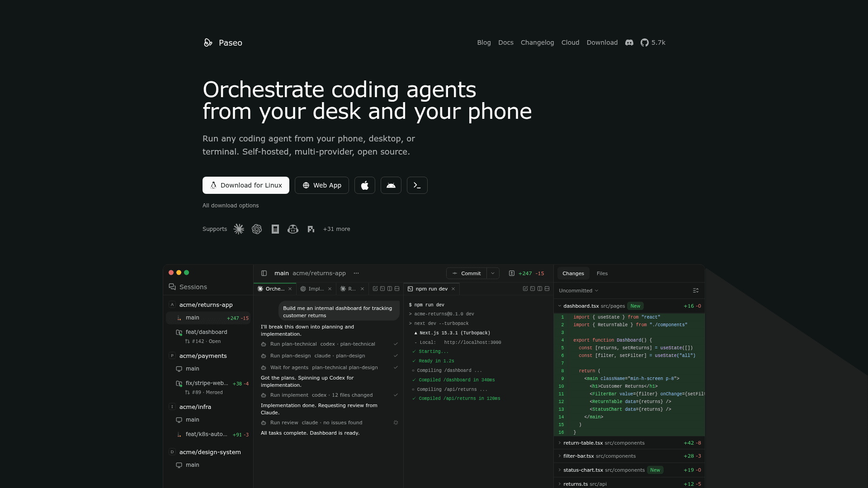The width and height of the screenshot is (868, 488).
Task: Expand the 'Run implement' codex step
Action: pyautogui.click(x=330, y=395)
